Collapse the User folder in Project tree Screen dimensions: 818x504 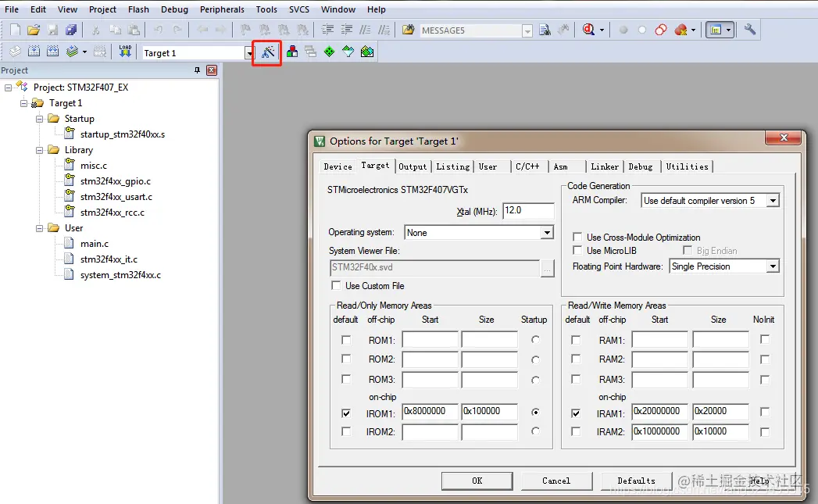tap(39, 228)
